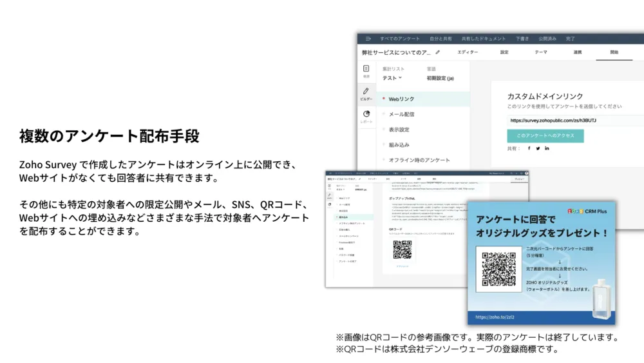The height and width of the screenshot is (363, 644).
Task: Open 下書き in the large window top bar
Action: (x=522, y=39)
